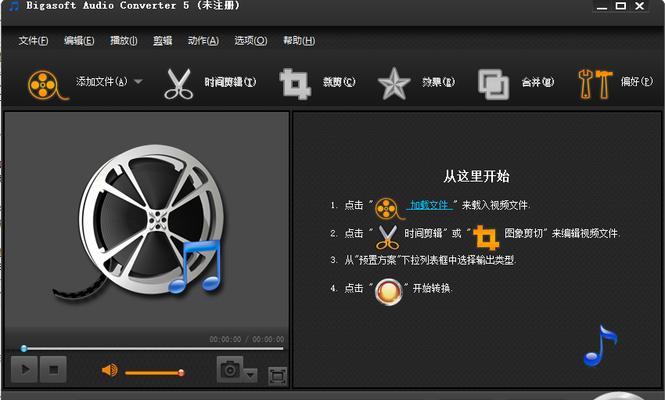Take a snapshot with the camera icon

click(x=230, y=369)
